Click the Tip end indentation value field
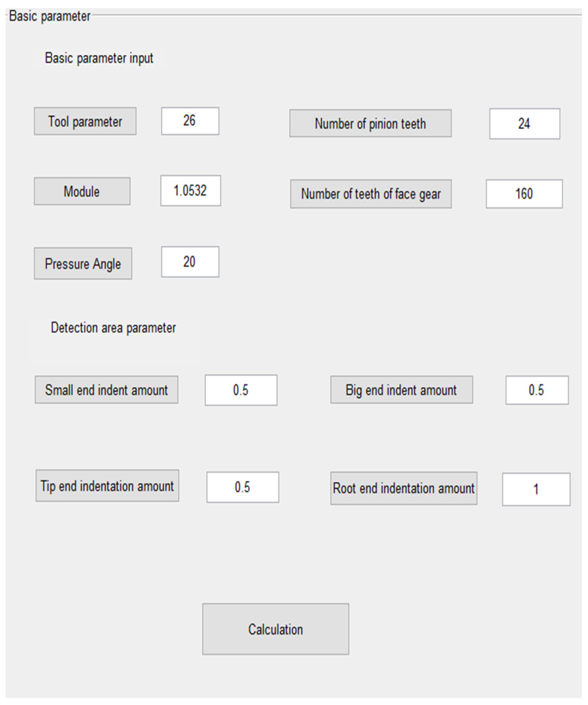588x705 pixels. click(242, 487)
